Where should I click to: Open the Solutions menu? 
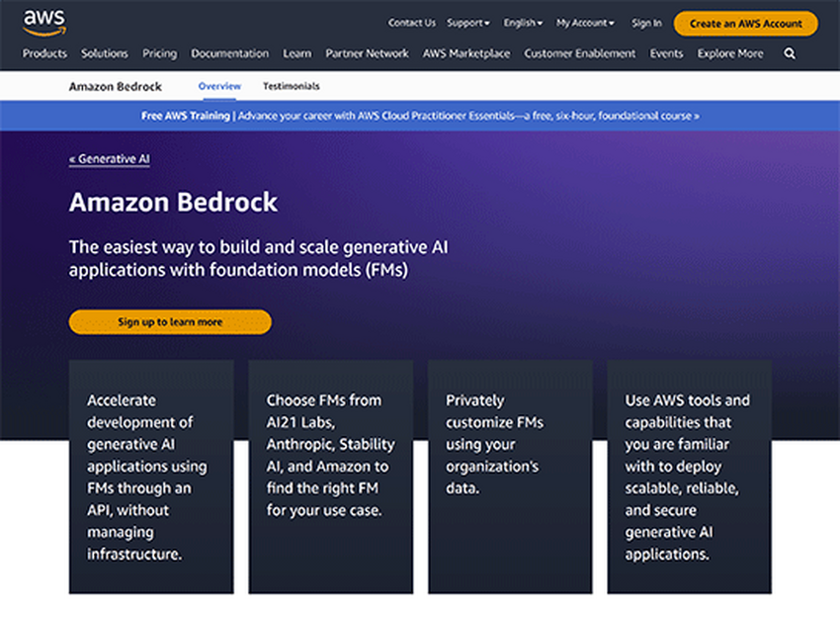[x=105, y=53]
